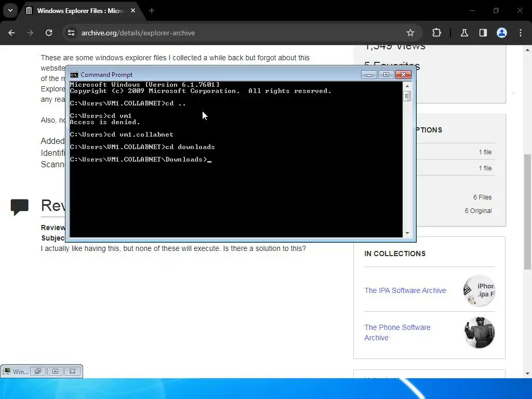The image size is (532, 399).
Task: Restore the minimized Win... window button
Action: pyautogui.click(x=38, y=371)
